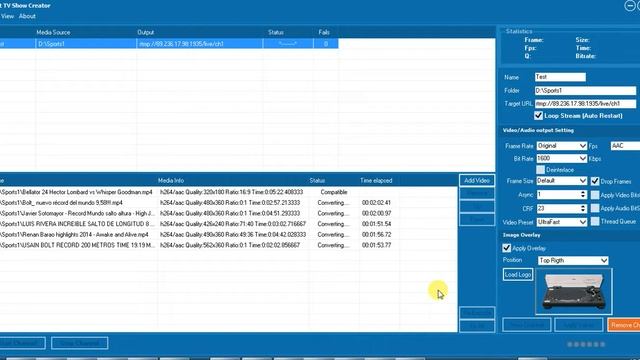
Task: Click the turntable logo preview thumbnail
Action: point(573,291)
